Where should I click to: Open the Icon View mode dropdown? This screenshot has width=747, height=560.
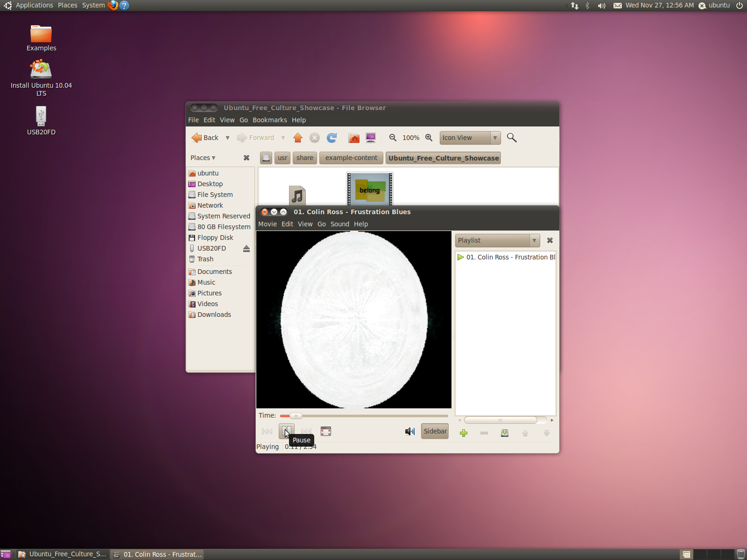click(470, 138)
